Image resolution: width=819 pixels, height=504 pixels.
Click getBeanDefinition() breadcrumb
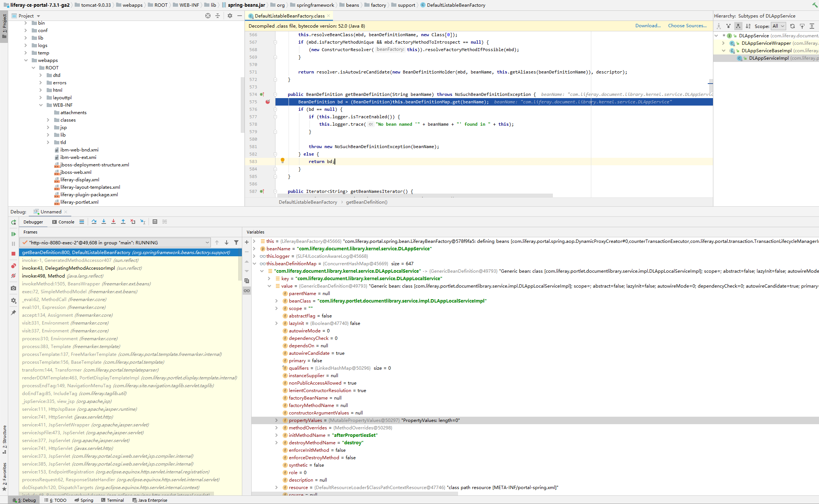(366, 202)
